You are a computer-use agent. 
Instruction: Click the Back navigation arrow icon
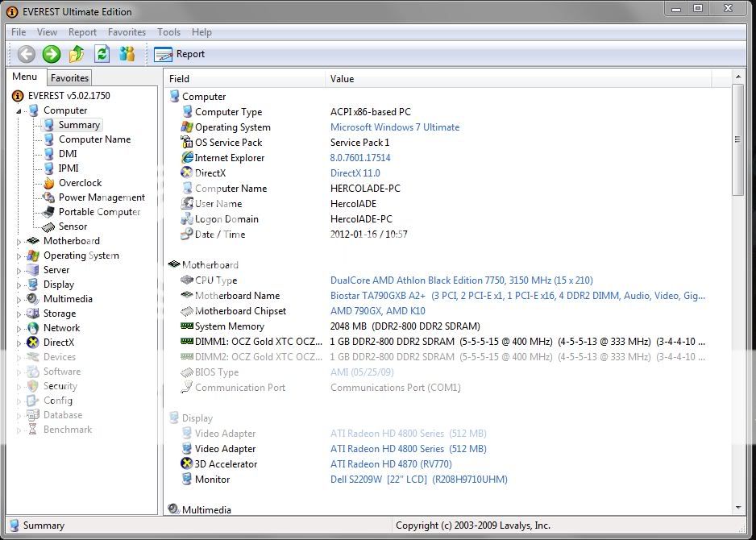[27, 54]
